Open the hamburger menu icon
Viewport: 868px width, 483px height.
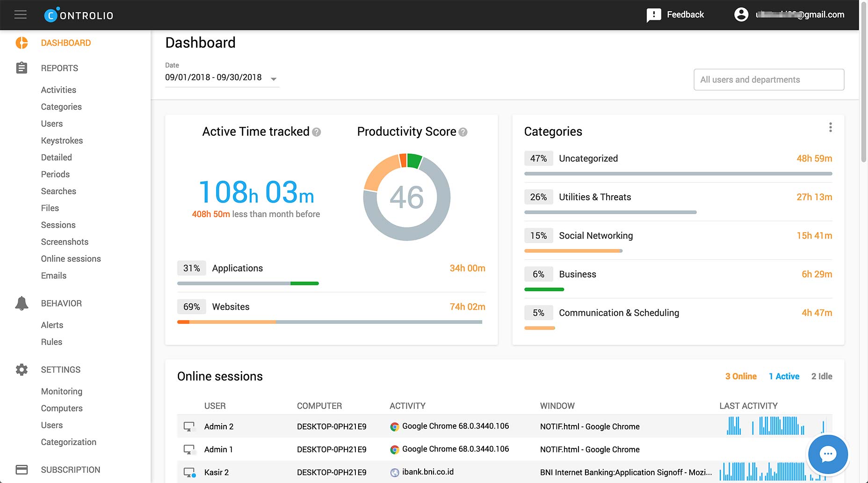(x=20, y=15)
